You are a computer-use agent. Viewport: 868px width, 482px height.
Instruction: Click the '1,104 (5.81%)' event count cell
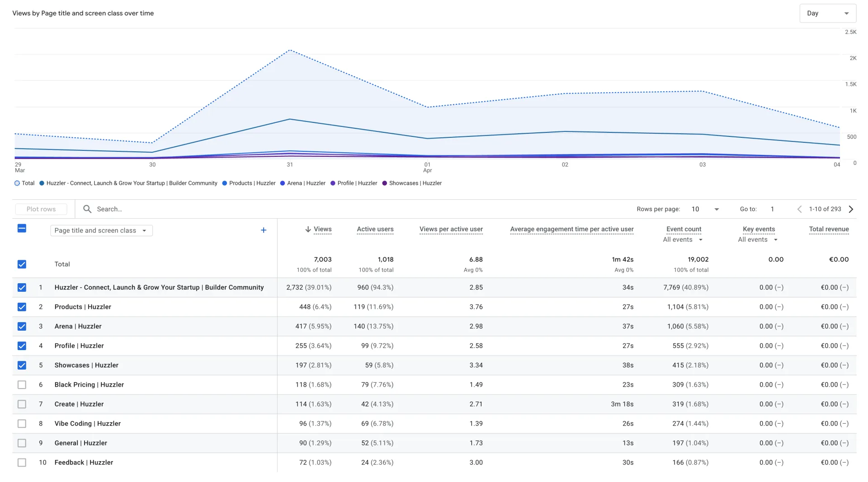click(x=688, y=307)
